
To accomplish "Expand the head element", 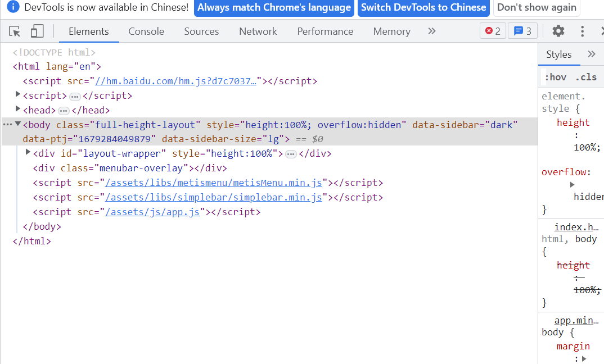I will pos(17,108).
